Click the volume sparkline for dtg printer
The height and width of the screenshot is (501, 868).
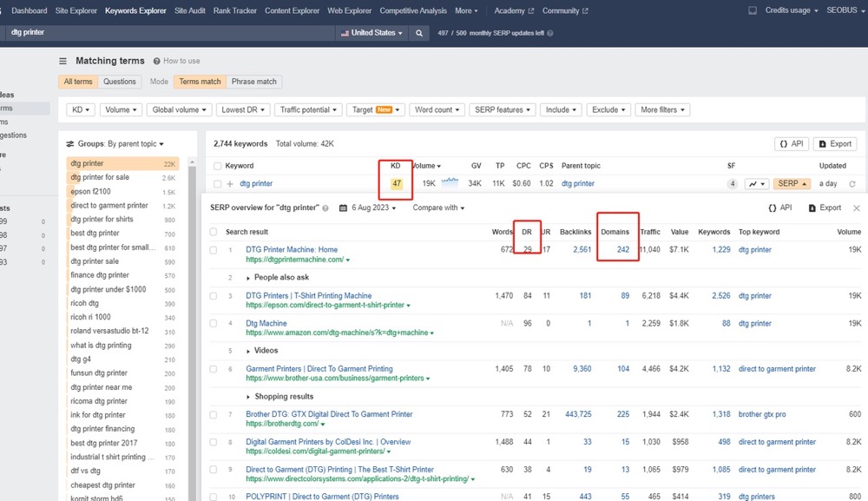coord(450,182)
